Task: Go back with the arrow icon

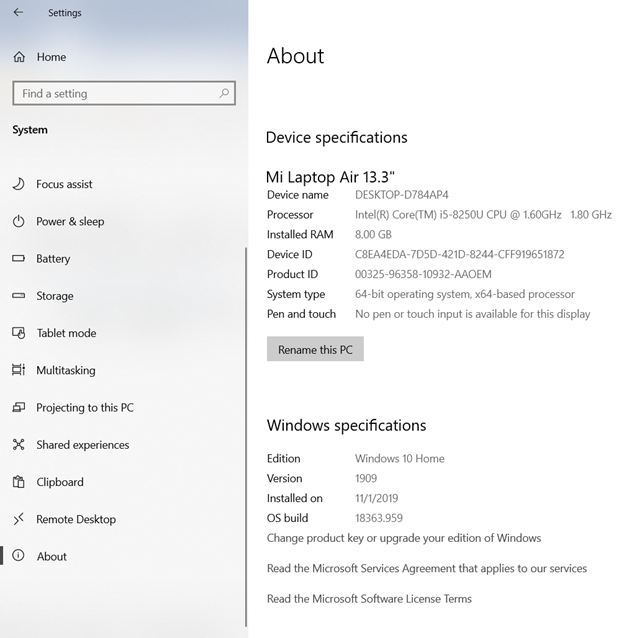Action: tap(18, 13)
